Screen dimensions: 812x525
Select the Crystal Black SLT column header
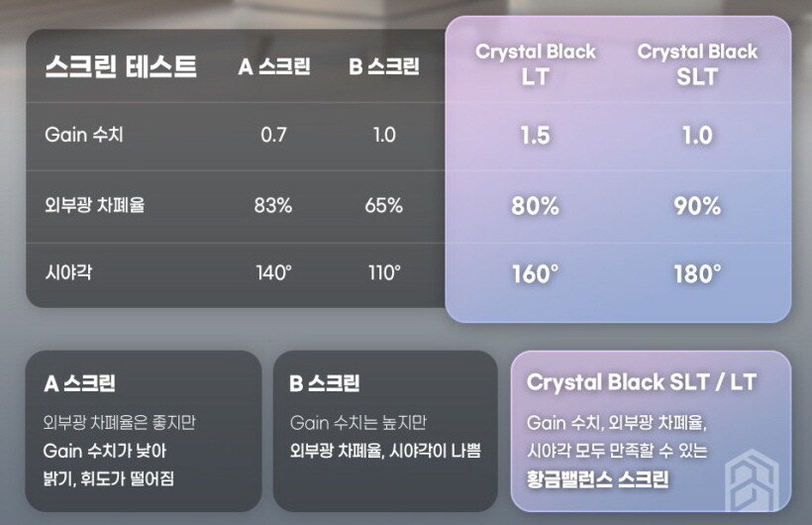click(x=697, y=64)
